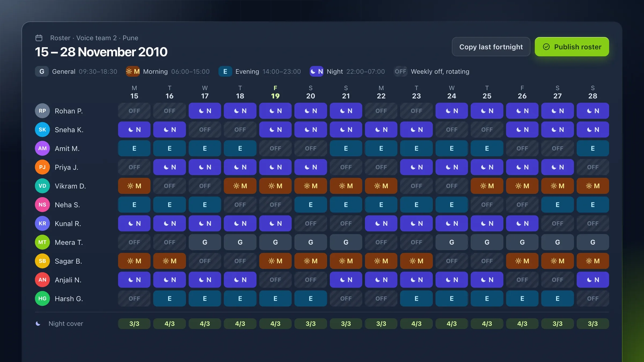Click Rohan P.'s Night shift on the 17th

(205, 111)
